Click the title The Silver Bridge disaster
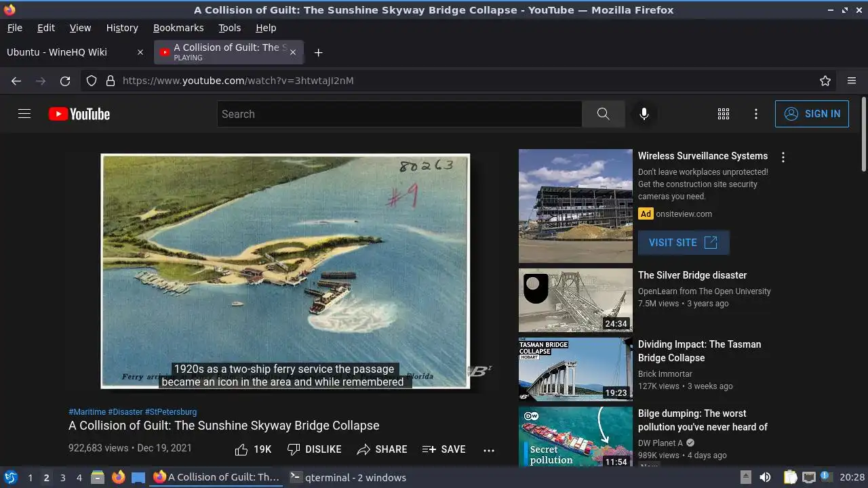This screenshot has height=488, width=868. coord(692,275)
